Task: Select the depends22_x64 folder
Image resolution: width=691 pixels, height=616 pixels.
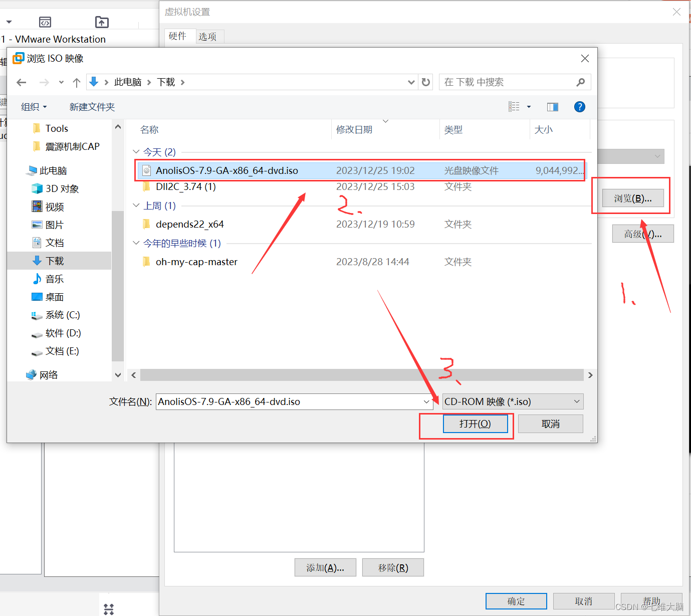Action: pos(189,224)
